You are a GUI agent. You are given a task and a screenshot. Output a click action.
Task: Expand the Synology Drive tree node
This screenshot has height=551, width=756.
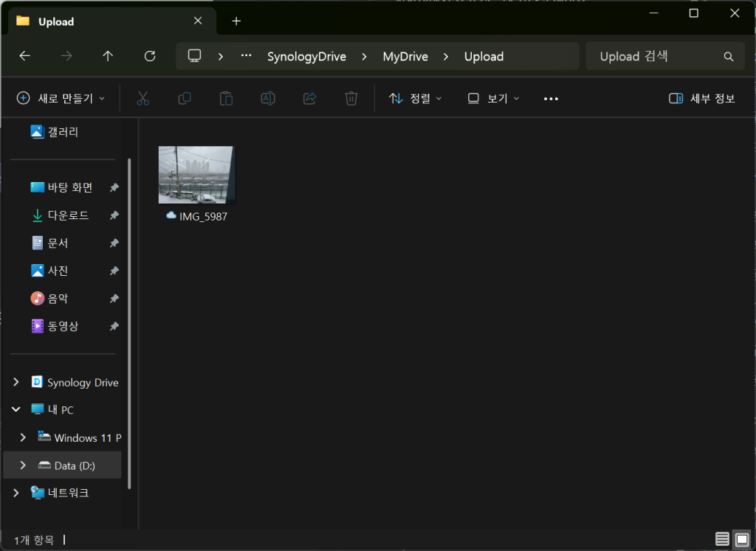pyautogui.click(x=16, y=382)
